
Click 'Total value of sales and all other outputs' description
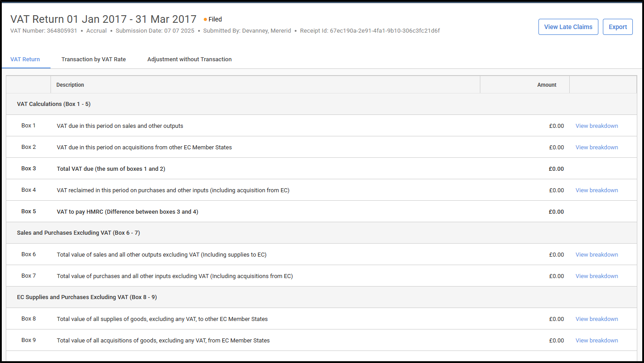point(161,254)
